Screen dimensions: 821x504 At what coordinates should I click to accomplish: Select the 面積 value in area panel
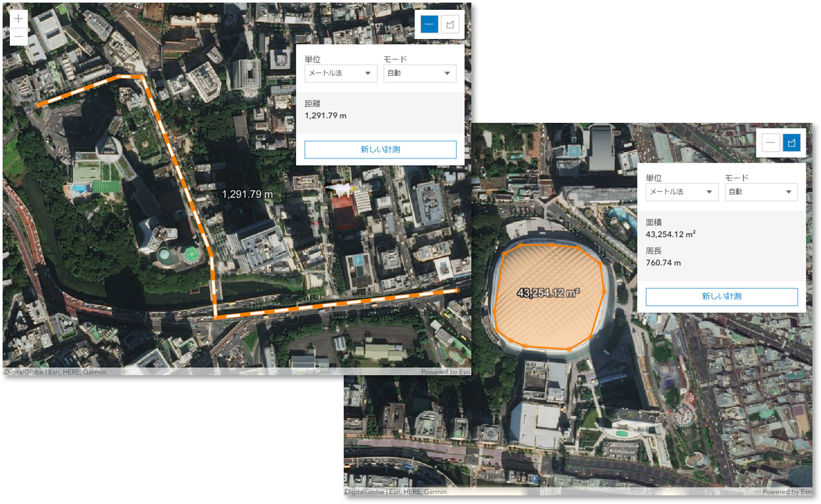(671, 234)
